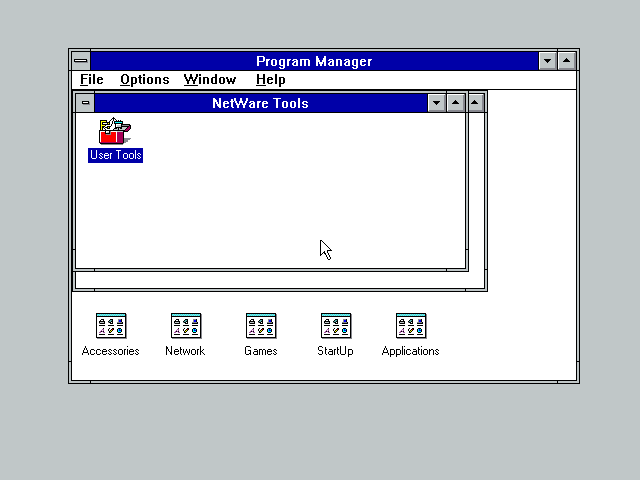Click the Accessories label text
Viewport: 640px width, 480px height.
click(x=111, y=351)
